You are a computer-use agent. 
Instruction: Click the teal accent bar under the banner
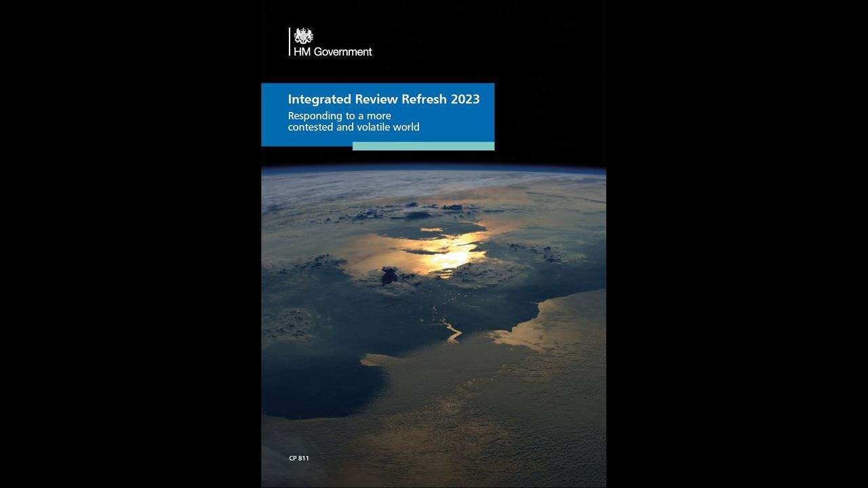[x=423, y=146]
